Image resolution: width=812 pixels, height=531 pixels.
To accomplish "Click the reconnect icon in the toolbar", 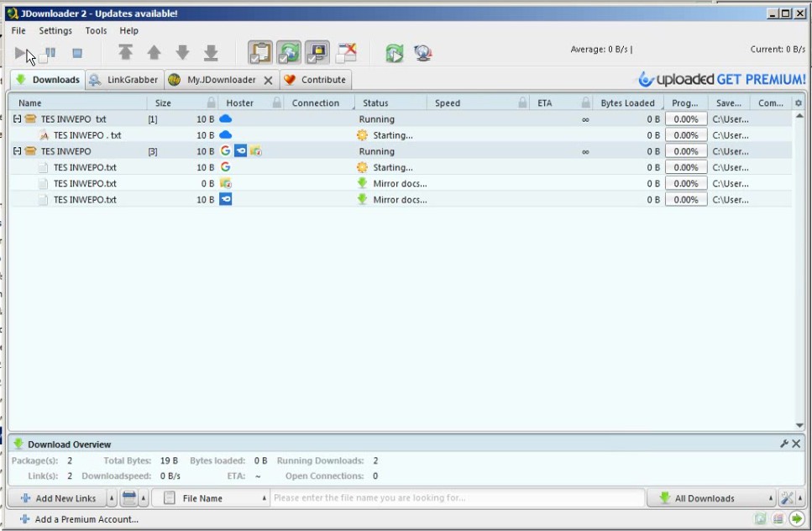I will pos(394,53).
